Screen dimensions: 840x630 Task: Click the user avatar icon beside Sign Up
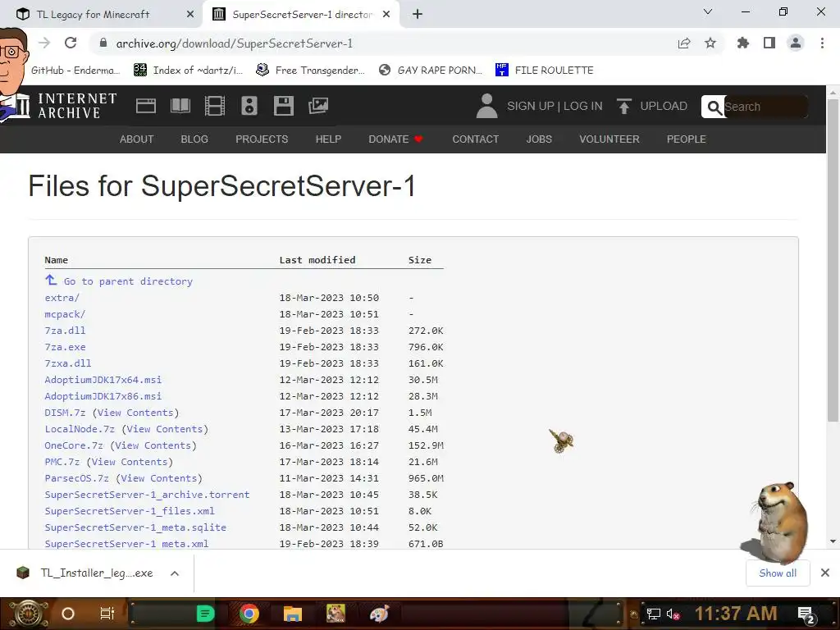[486, 106]
